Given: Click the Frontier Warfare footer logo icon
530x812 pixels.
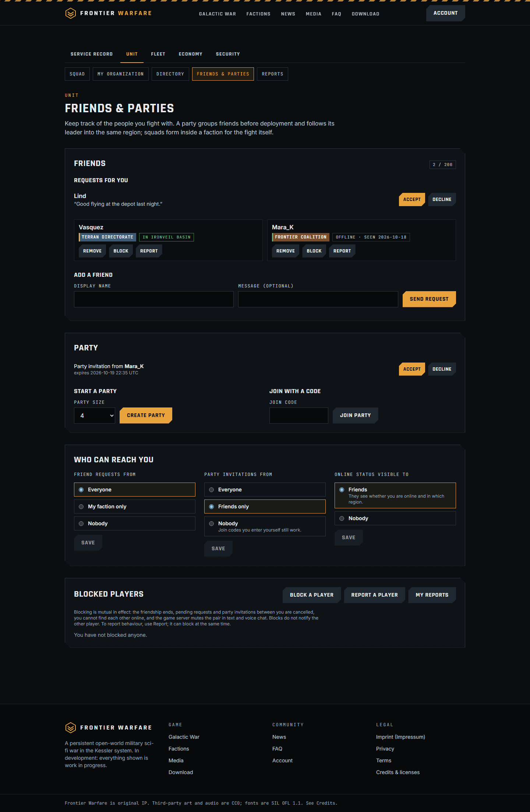Looking at the screenshot, I should tap(70, 728).
